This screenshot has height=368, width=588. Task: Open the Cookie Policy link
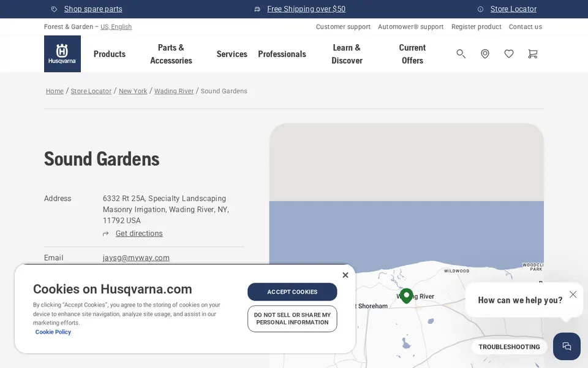point(53,332)
